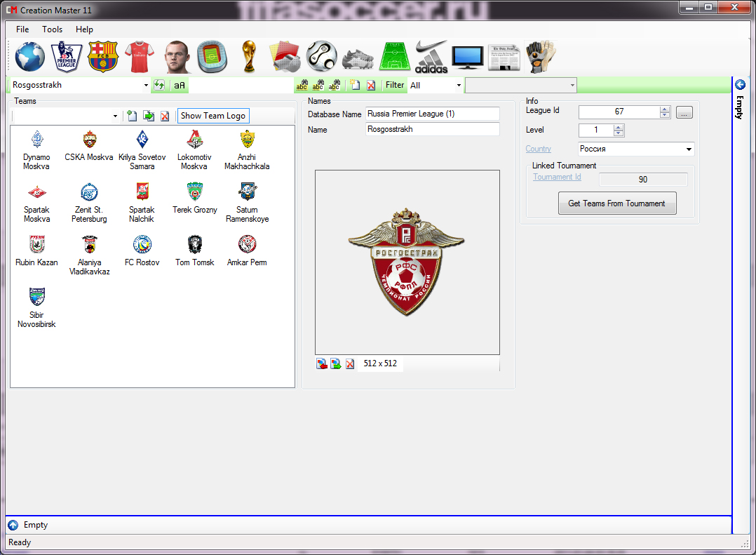Remove team with red X in Teams panel

pos(165,116)
